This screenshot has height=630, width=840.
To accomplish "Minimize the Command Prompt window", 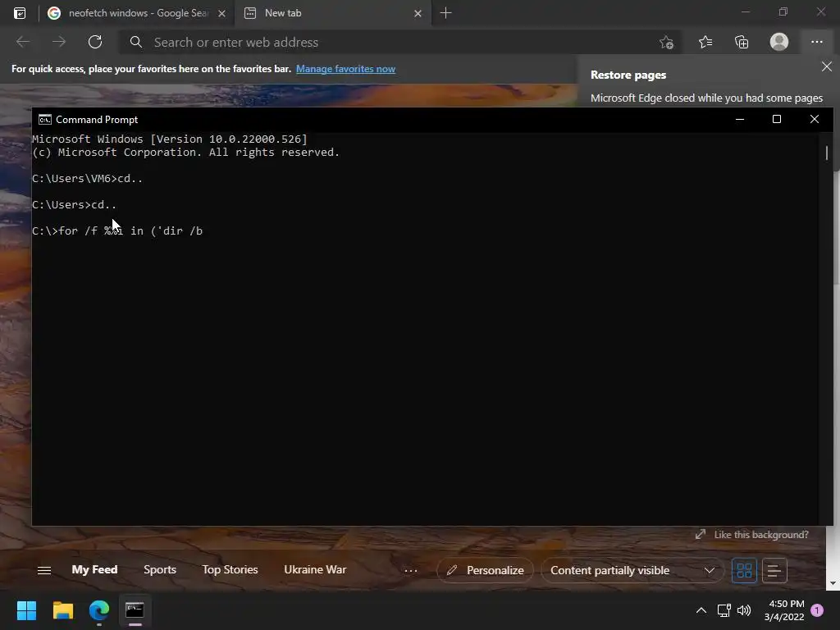I will [x=740, y=119].
